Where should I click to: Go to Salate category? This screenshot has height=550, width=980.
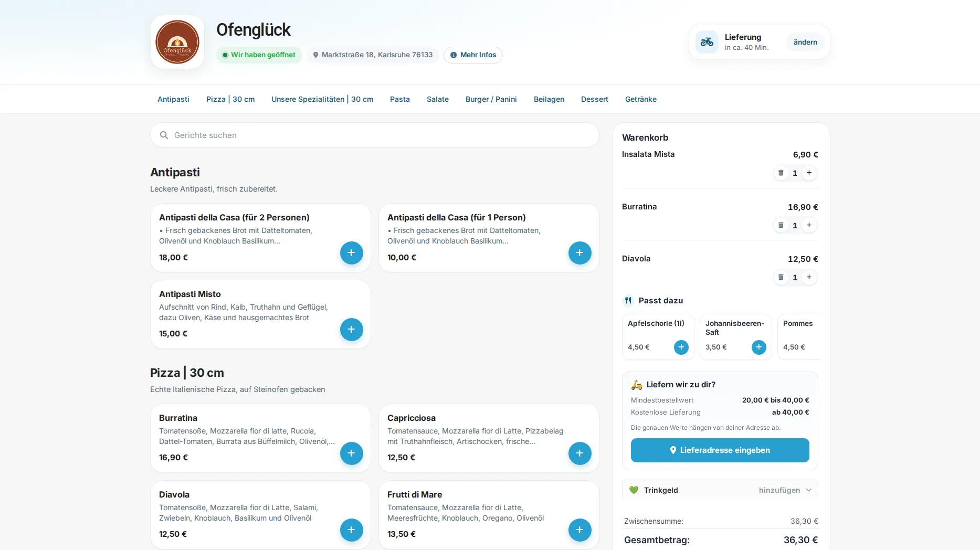[x=438, y=99]
